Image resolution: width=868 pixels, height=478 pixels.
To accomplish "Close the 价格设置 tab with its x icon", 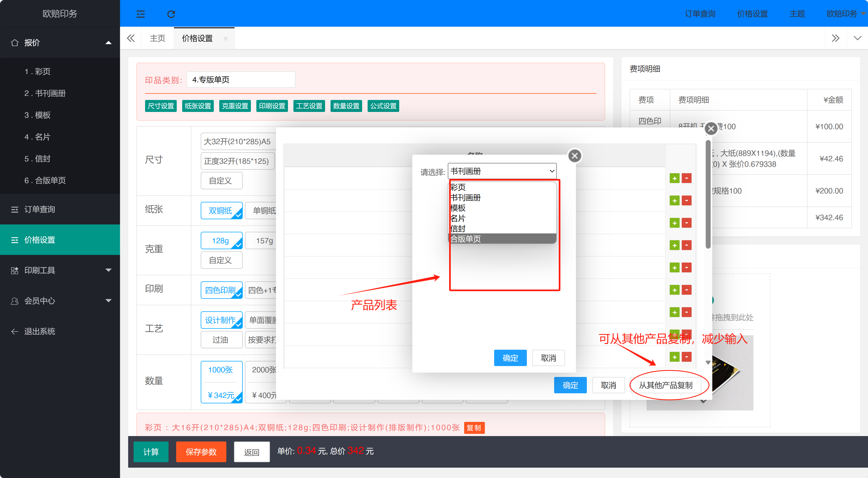I will click(x=226, y=39).
